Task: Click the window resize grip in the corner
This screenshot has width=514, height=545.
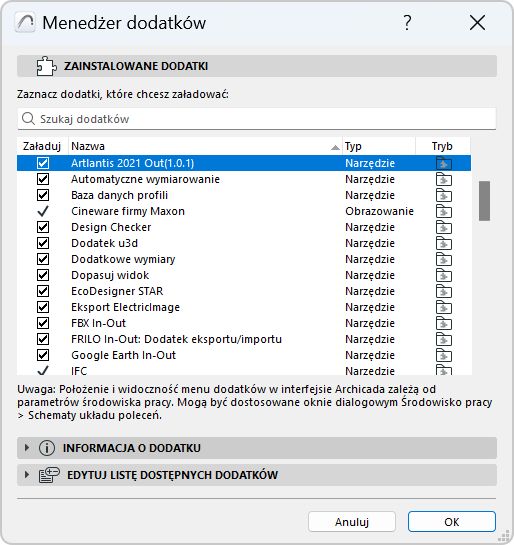Action: (x=504, y=536)
